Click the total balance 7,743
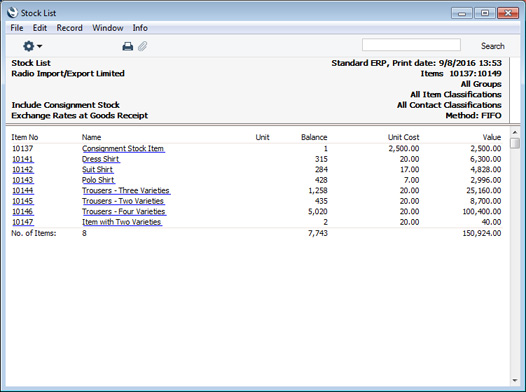 (x=318, y=233)
